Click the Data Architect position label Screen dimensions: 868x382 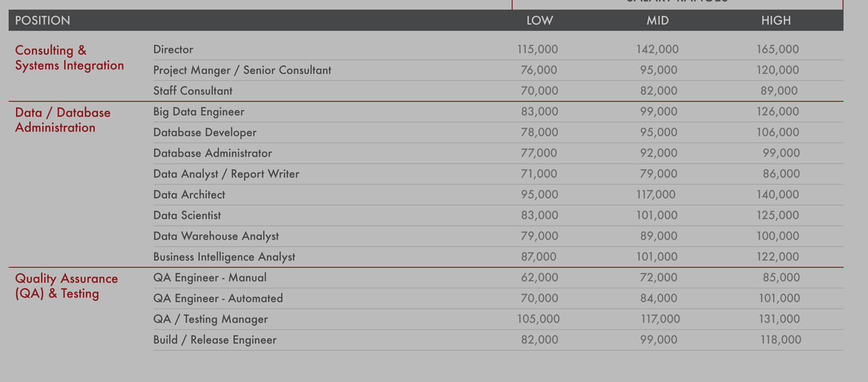click(x=189, y=195)
